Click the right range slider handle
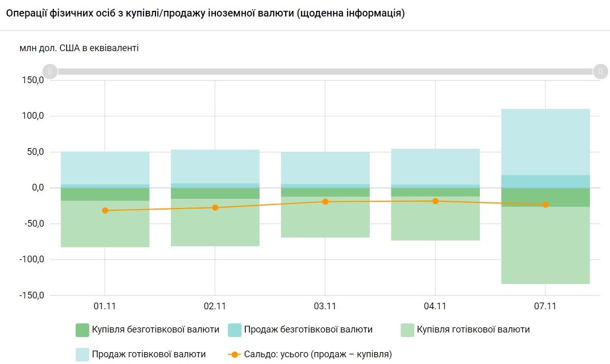This screenshot has width=610, height=364. [x=600, y=71]
